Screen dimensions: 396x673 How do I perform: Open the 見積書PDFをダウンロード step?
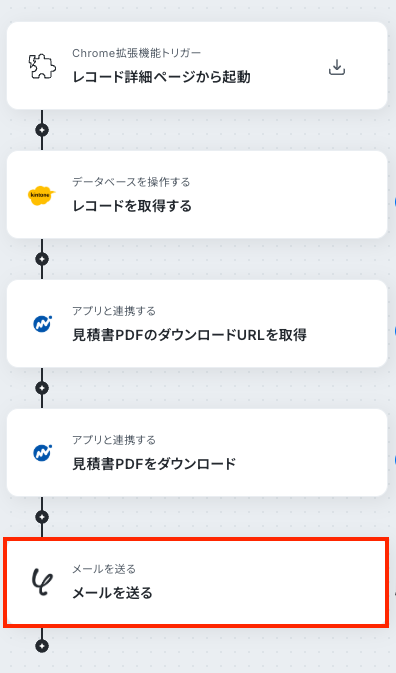tap(197, 452)
